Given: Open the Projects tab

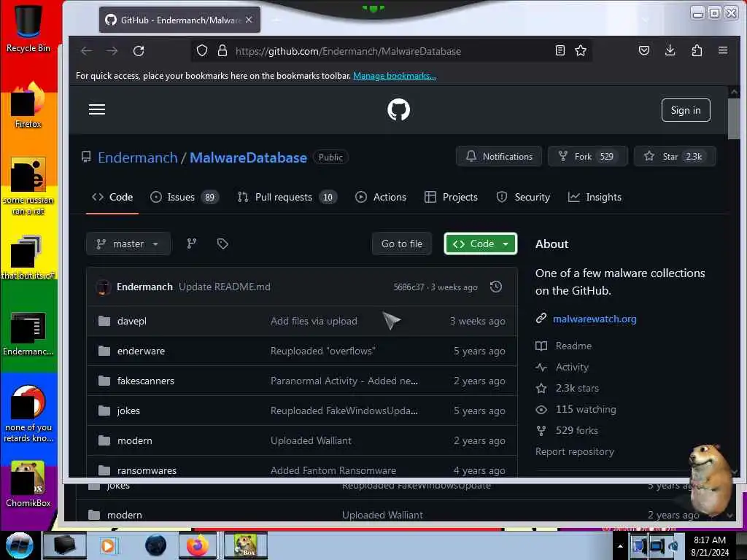Looking at the screenshot, I should click(451, 197).
